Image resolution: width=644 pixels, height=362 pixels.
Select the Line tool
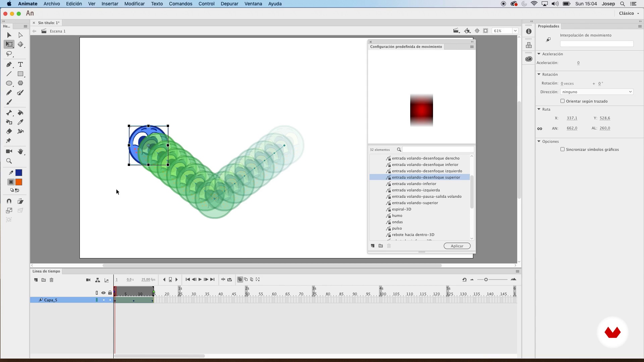(x=9, y=74)
